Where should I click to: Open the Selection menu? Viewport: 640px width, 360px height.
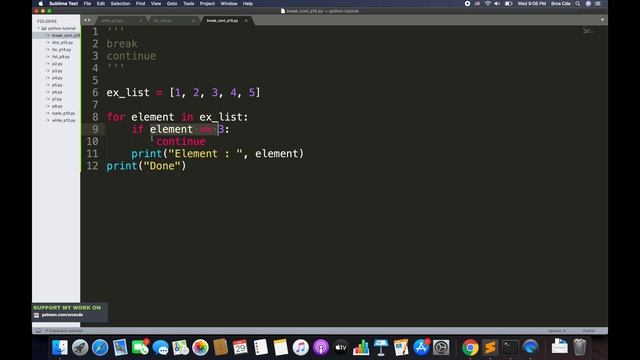120,3
